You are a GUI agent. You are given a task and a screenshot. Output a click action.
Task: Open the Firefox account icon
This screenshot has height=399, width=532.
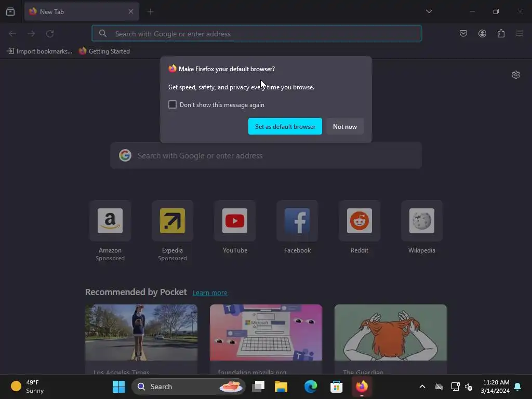(482, 33)
